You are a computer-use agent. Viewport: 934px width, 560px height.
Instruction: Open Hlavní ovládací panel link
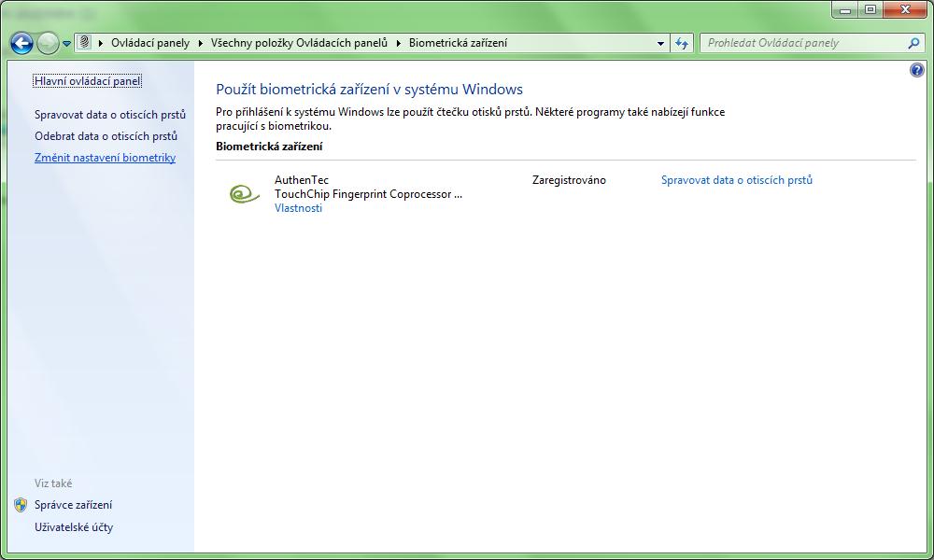[88, 81]
